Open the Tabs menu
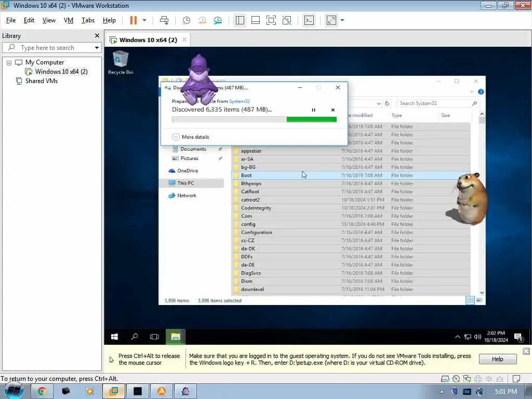The image size is (532, 399). 88,20
